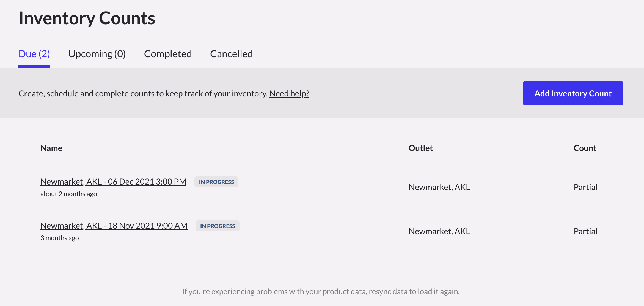644x306 pixels.
Task: Click the Newmarket, AKL outlet in first row
Action: [x=439, y=187]
